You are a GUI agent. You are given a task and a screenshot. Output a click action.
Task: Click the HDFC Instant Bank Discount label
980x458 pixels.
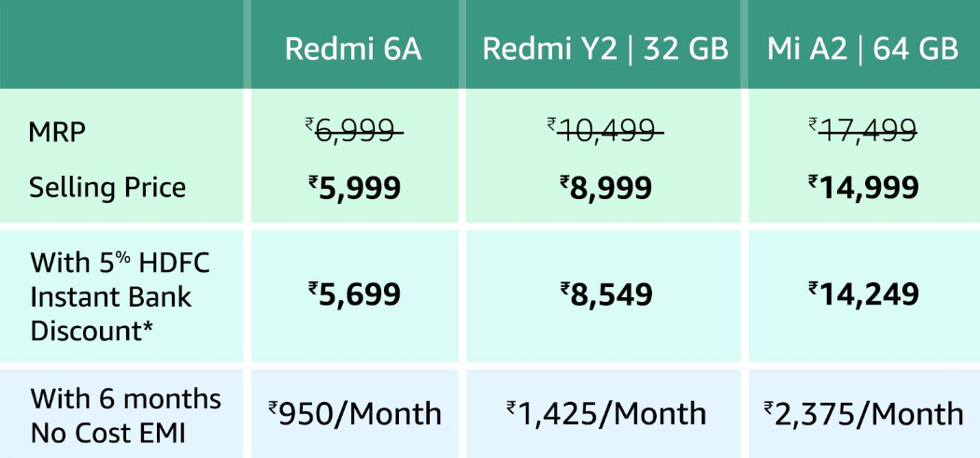[120, 297]
